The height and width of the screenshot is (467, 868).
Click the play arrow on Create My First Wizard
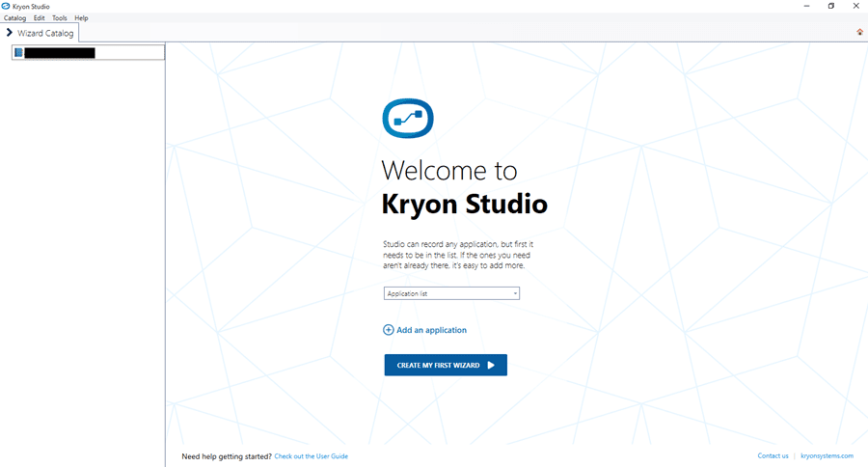coord(491,366)
